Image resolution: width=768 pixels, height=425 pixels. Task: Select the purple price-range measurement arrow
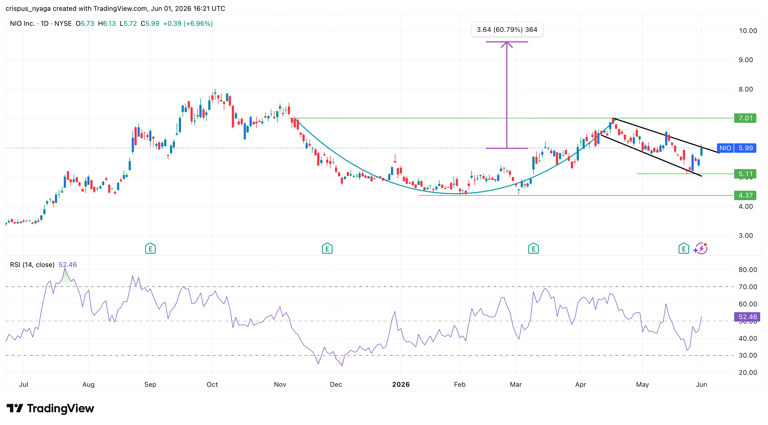[x=507, y=95]
